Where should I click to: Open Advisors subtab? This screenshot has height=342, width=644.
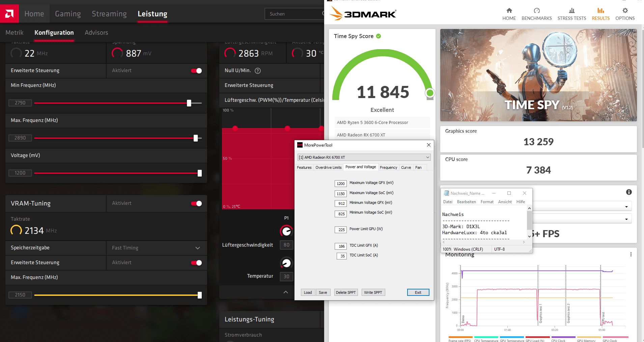click(x=96, y=33)
